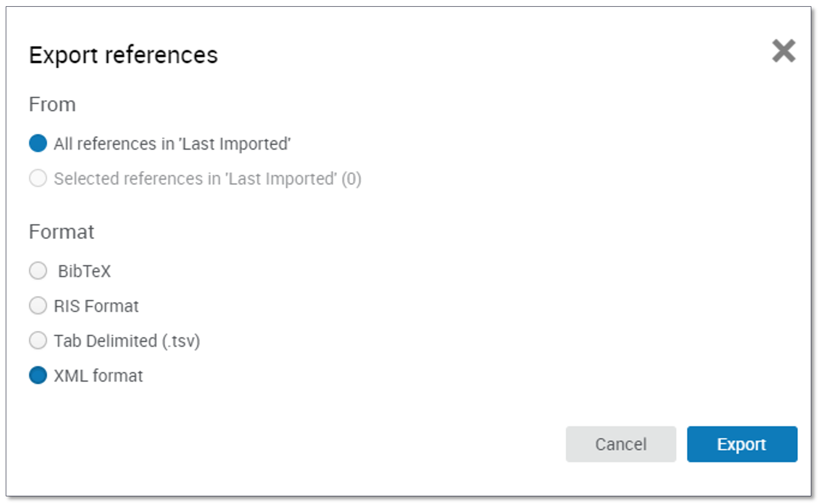Select the All references radio button
Image resolution: width=819 pixels, height=504 pixels.
pyautogui.click(x=38, y=143)
